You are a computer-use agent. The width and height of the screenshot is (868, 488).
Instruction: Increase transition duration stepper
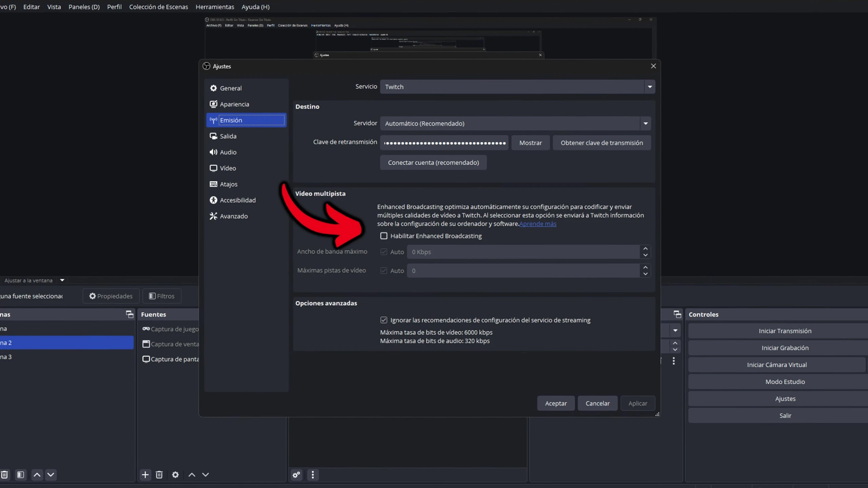[675, 343]
